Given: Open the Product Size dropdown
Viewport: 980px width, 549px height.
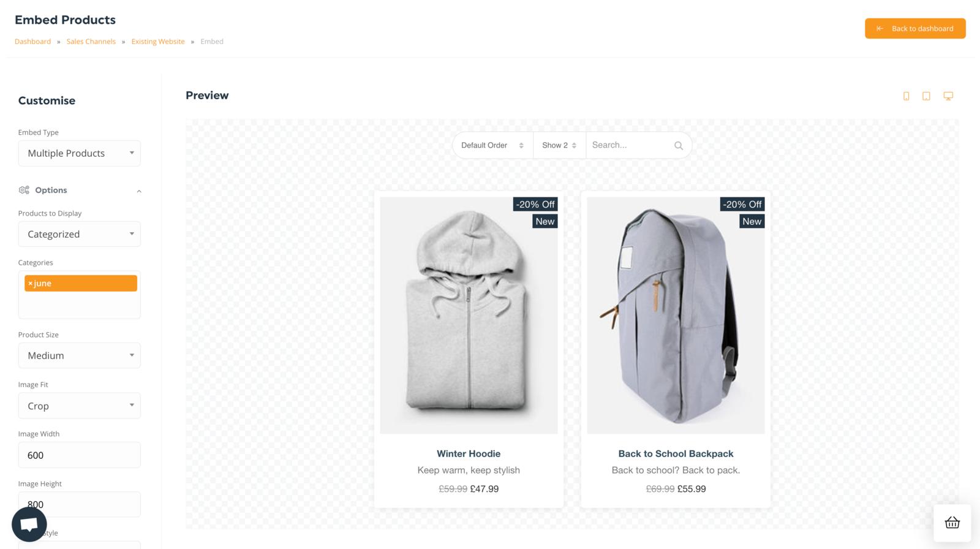Looking at the screenshot, I should click(x=80, y=355).
